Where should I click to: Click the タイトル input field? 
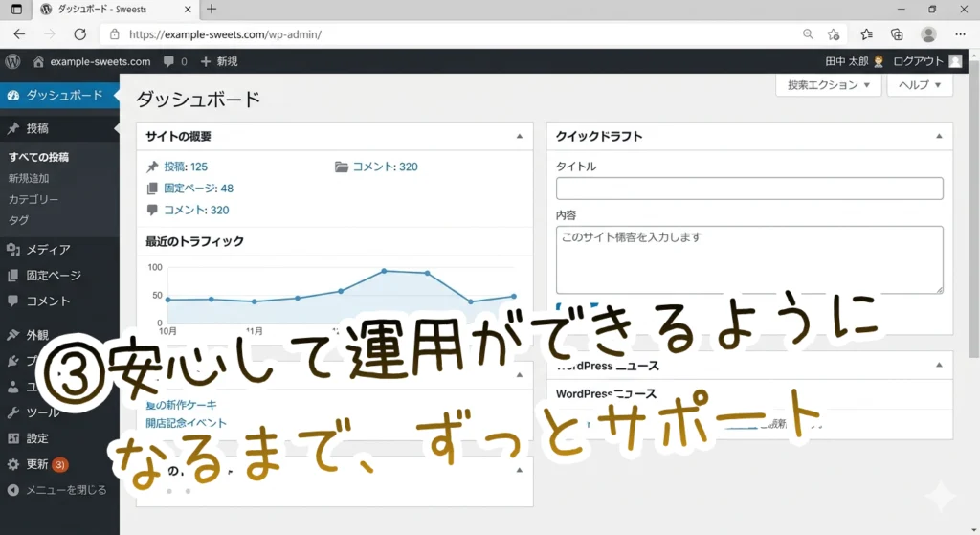(x=749, y=189)
